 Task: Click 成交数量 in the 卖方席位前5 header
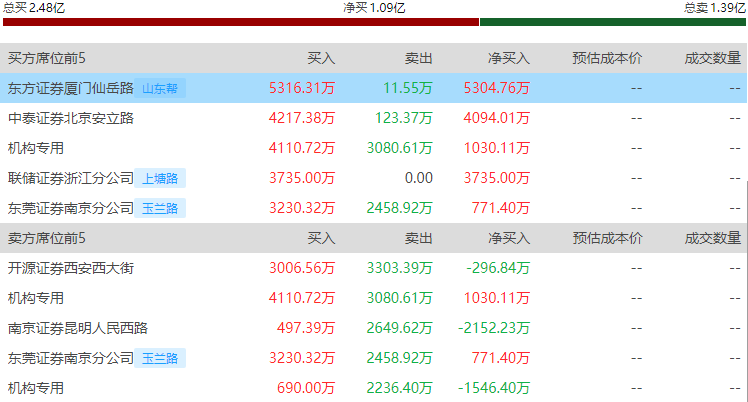point(713,238)
